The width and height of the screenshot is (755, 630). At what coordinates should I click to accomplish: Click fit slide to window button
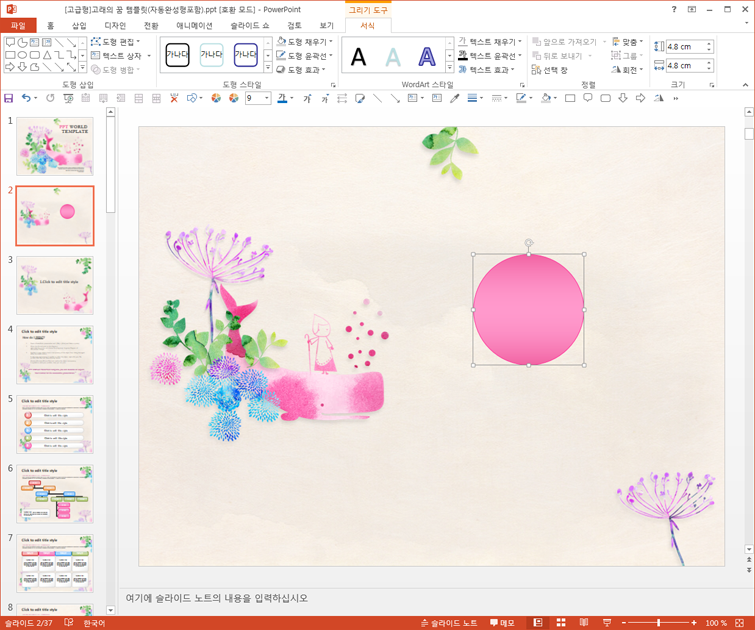pyautogui.click(x=740, y=623)
